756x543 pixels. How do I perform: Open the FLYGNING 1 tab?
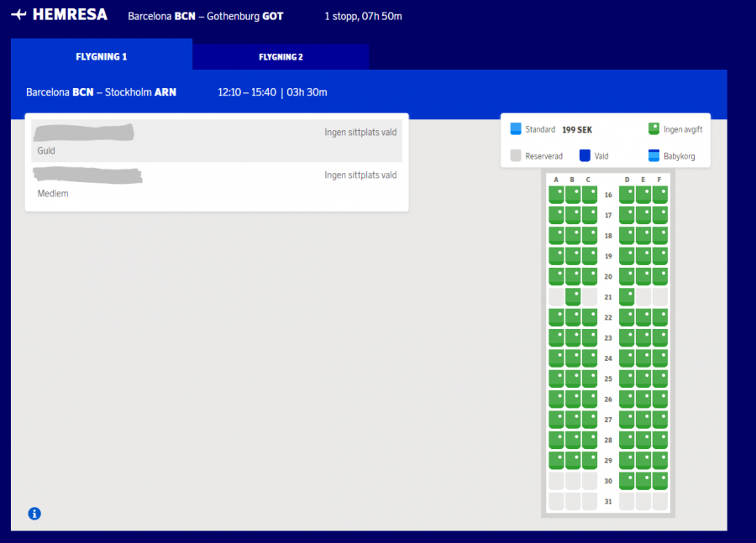click(102, 57)
